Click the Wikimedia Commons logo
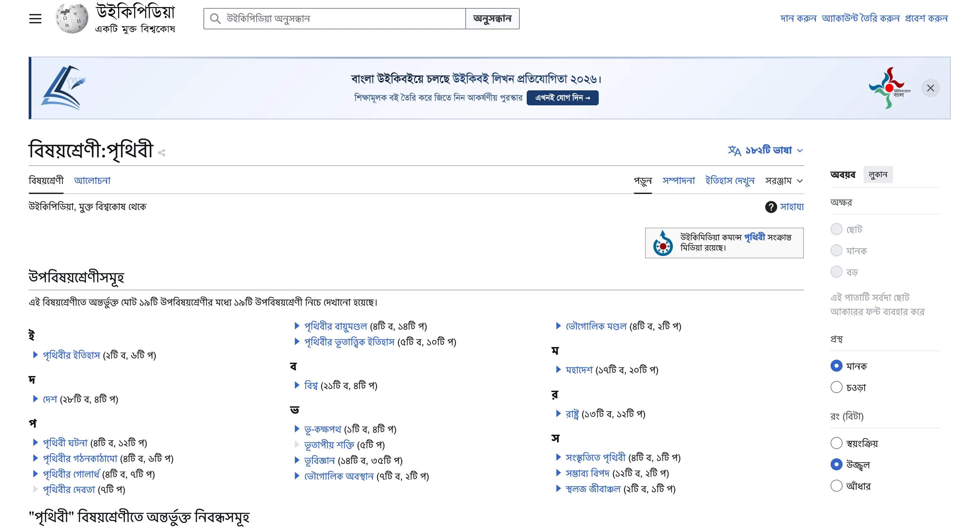The height and width of the screenshot is (528, 980). coord(663,243)
